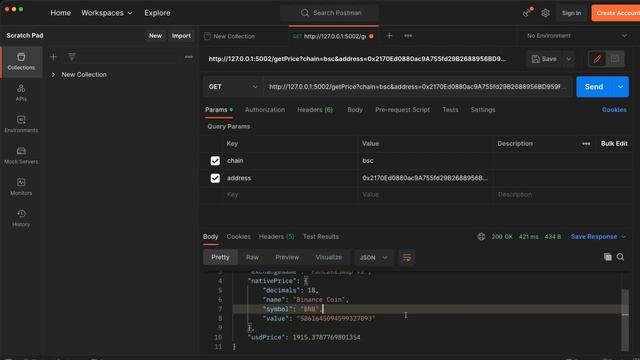This screenshot has height=360, width=640.
Task: Open tab options ellipsis menu
Action: coord(408,36)
